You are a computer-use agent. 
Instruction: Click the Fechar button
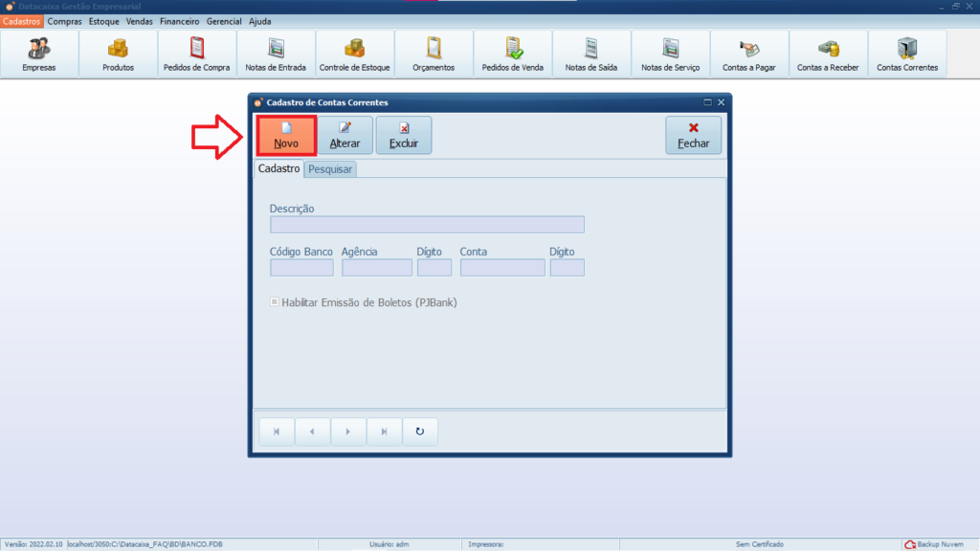[693, 135]
